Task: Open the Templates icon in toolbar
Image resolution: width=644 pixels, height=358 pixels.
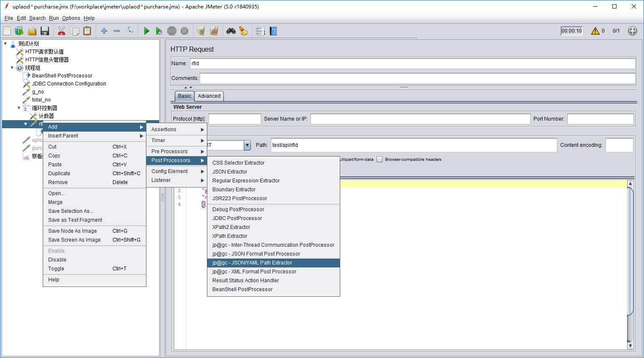Action: click(19, 31)
